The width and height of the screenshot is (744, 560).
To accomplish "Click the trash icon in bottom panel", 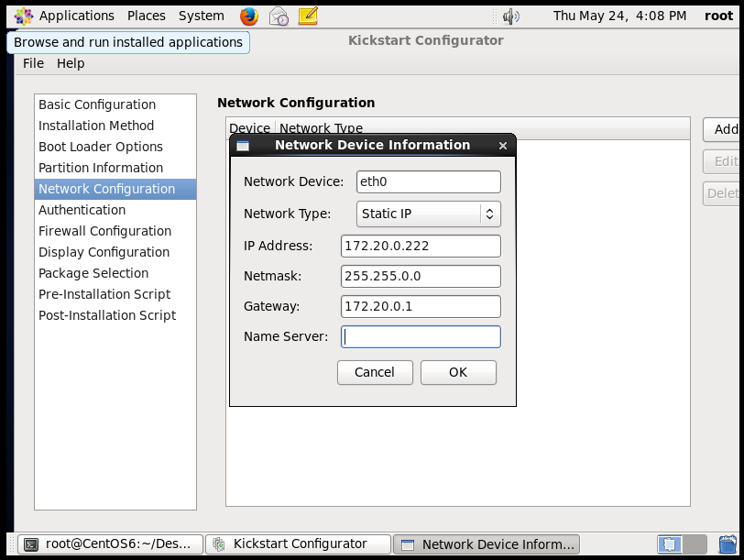I will click(x=728, y=544).
